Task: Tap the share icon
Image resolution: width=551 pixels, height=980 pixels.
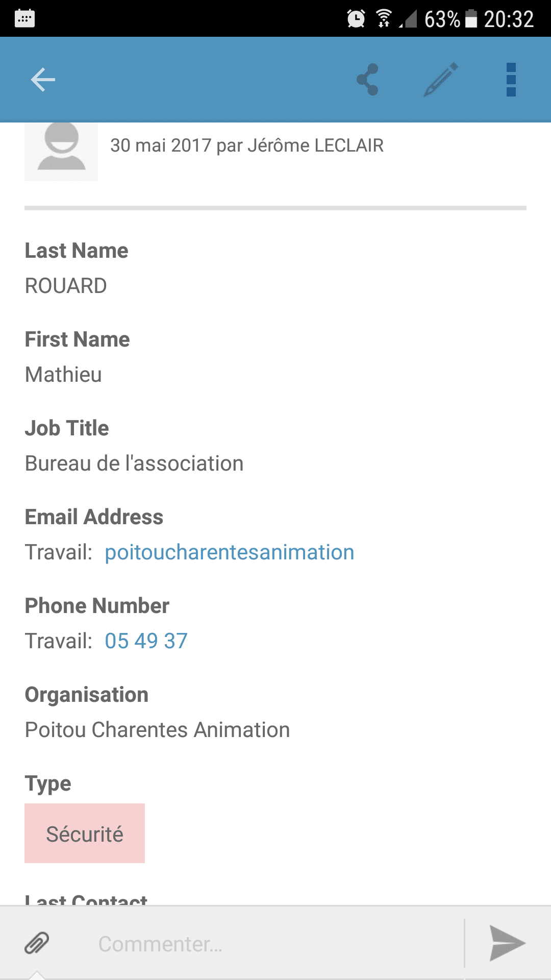Action: tap(368, 80)
